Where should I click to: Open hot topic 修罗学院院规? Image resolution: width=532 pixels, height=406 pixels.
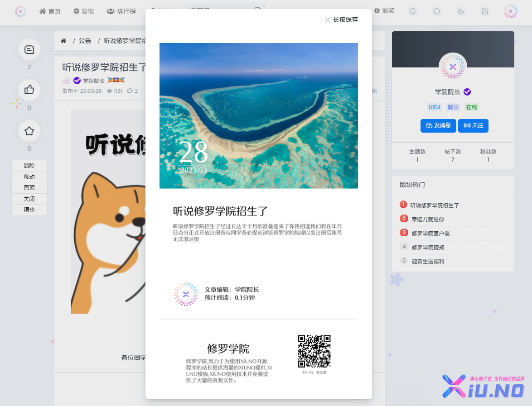point(428,248)
